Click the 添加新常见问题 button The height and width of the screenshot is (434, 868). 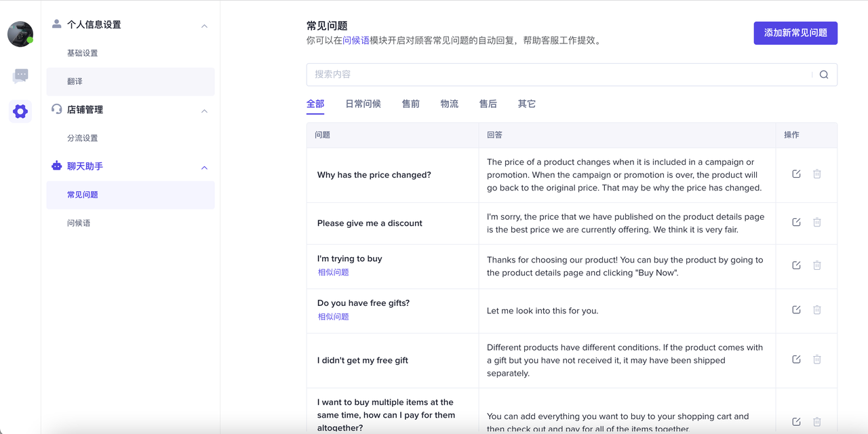coord(795,33)
